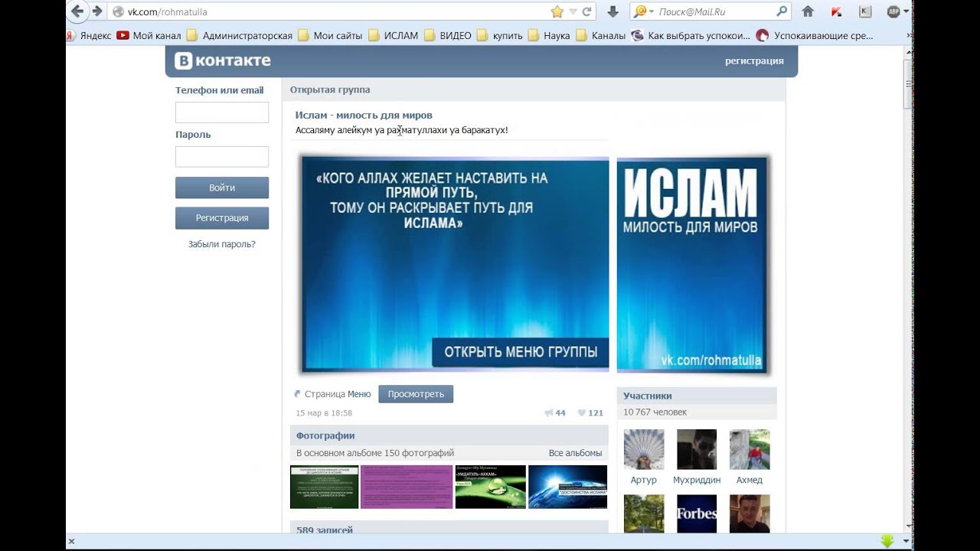Screen dimensions: 980x551
Task: Open the ВИДЕО bookmarks folder
Action: click(448, 35)
